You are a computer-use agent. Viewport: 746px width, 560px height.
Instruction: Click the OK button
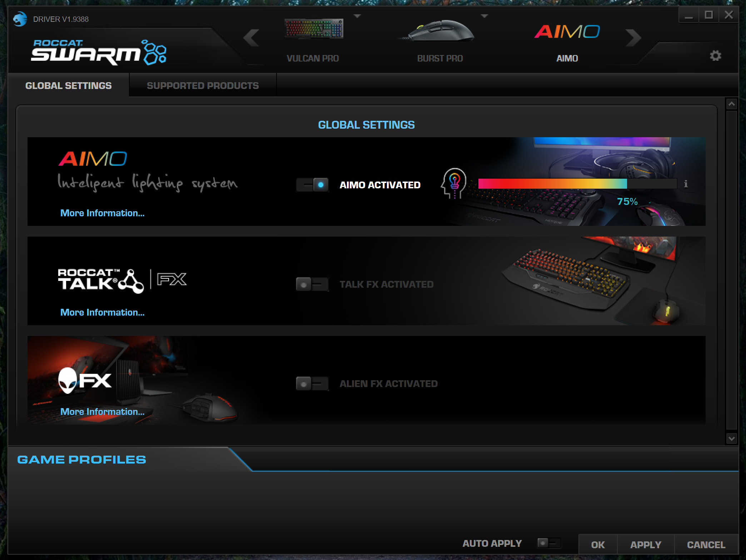click(x=598, y=545)
